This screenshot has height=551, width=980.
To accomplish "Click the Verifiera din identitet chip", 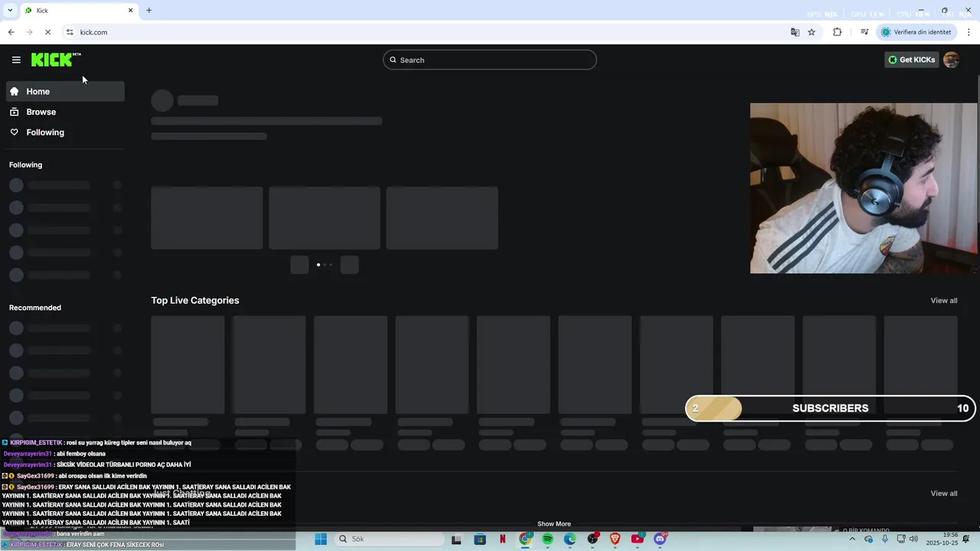I will click(x=916, y=32).
